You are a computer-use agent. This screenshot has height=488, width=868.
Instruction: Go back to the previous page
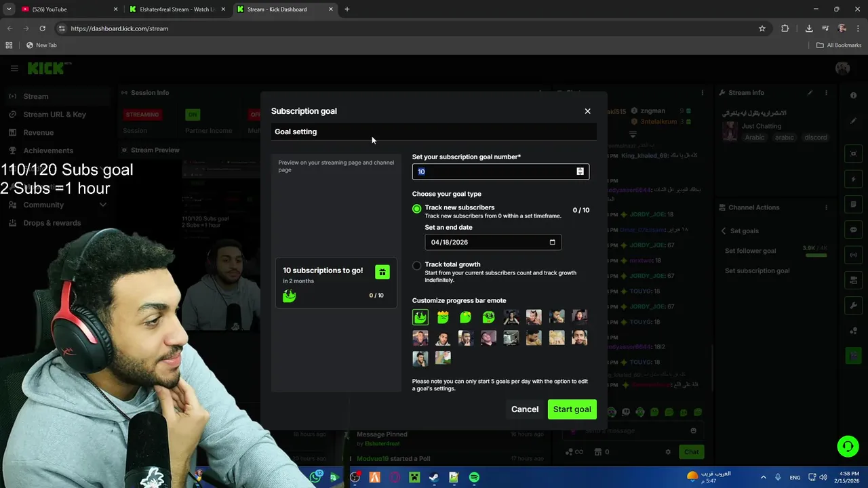[9, 28]
